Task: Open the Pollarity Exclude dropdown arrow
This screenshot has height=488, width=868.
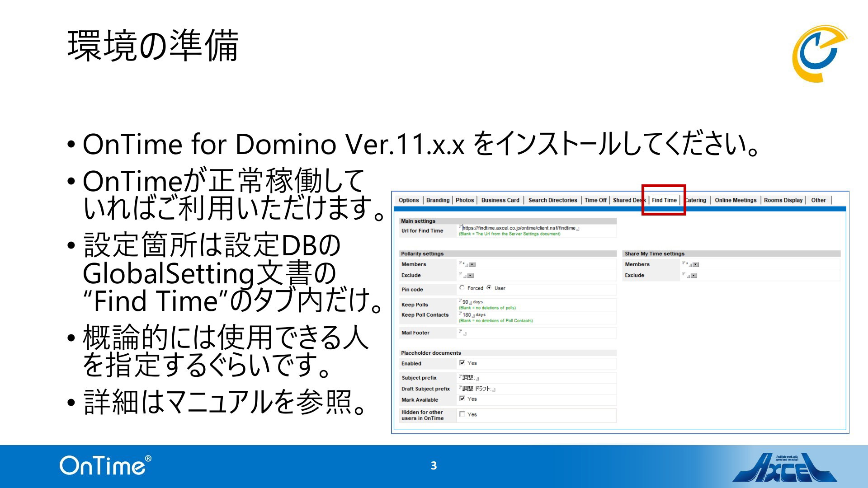Action: click(x=471, y=276)
